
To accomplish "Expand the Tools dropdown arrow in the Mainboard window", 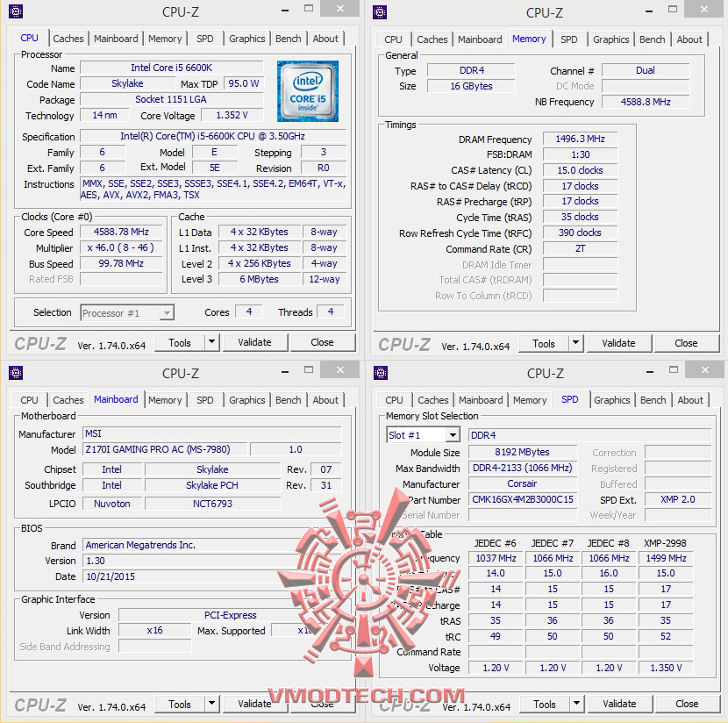I will point(211,704).
